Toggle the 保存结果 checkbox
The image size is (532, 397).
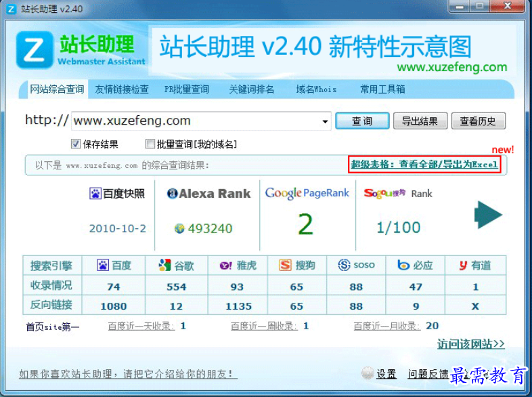76,144
